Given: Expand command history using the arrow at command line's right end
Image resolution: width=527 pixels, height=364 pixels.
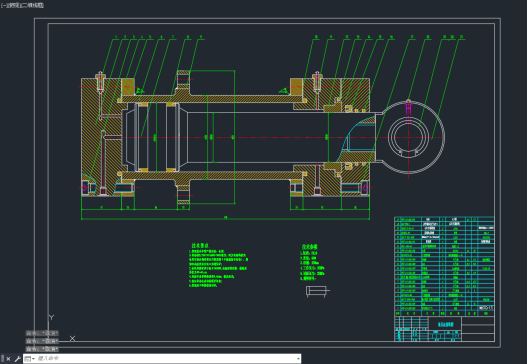Looking at the screenshot, I should (298, 359).
